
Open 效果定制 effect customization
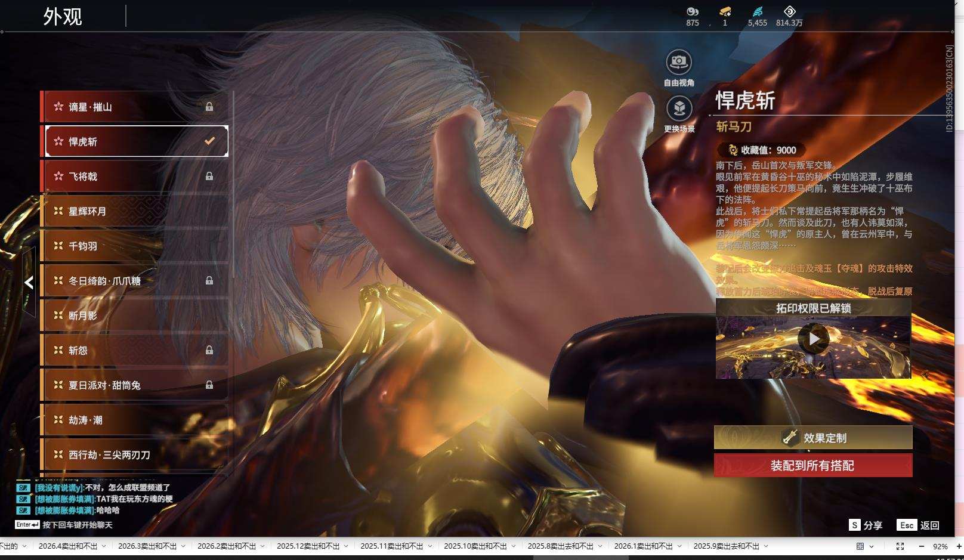point(813,438)
